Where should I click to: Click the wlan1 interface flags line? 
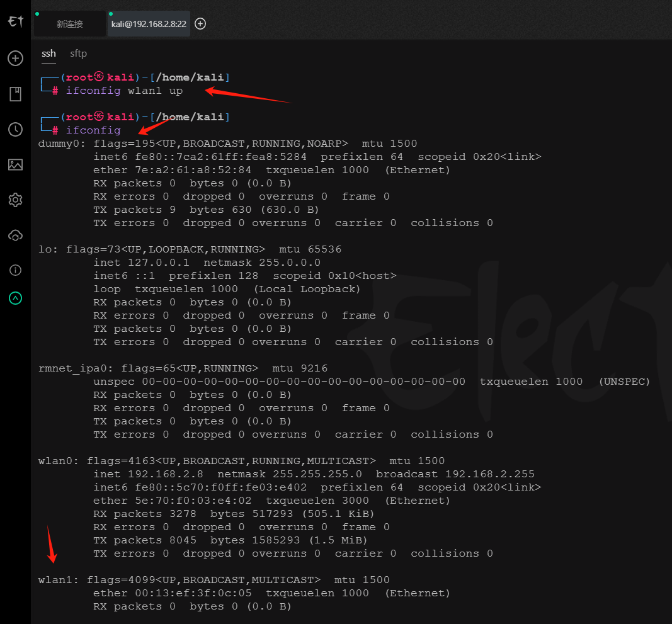click(x=214, y=579)
